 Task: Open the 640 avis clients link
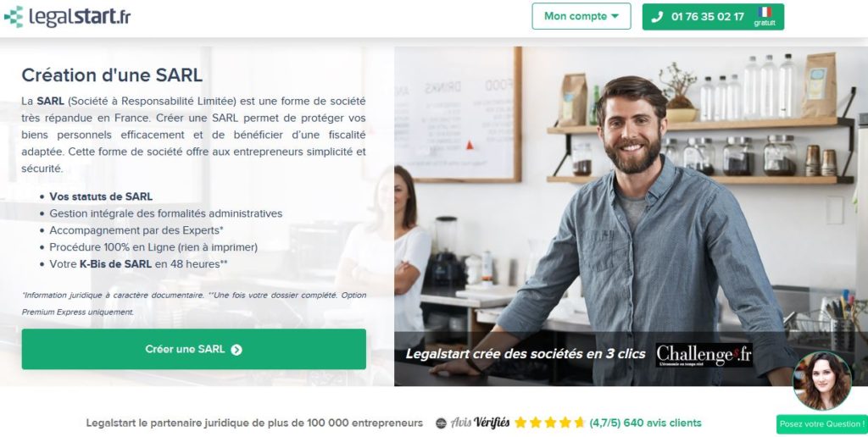(x=662, y=423)
